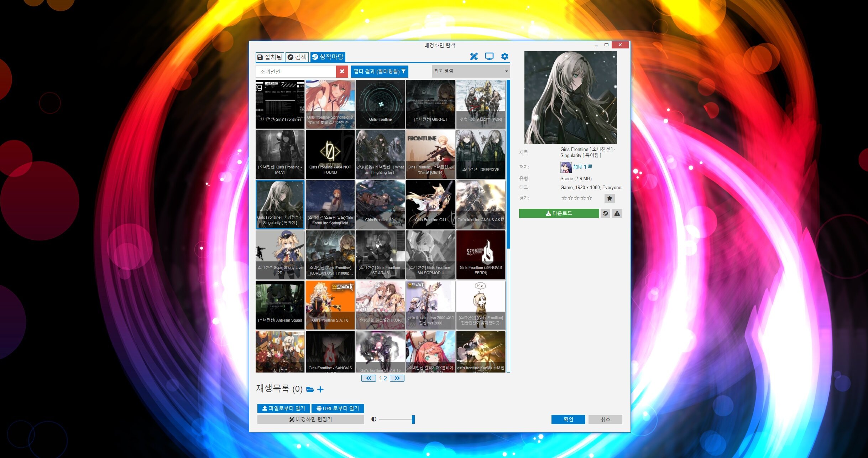Open 배경화면 편집기 wallpaper editor button
The width and height of the screenshot is (868, 458).
coord(310,420)
